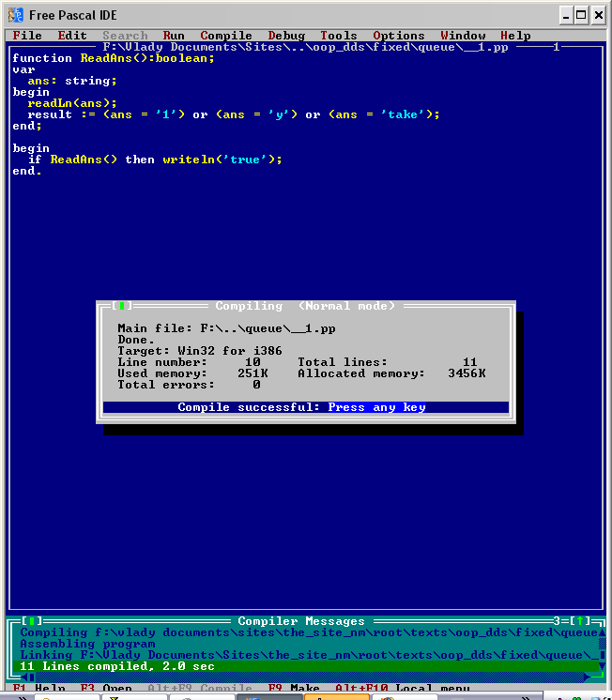Click the horizontal scrollbar of Compiler Messages
Viewport: 612px width, 700px height.
[x=300, y=677]
